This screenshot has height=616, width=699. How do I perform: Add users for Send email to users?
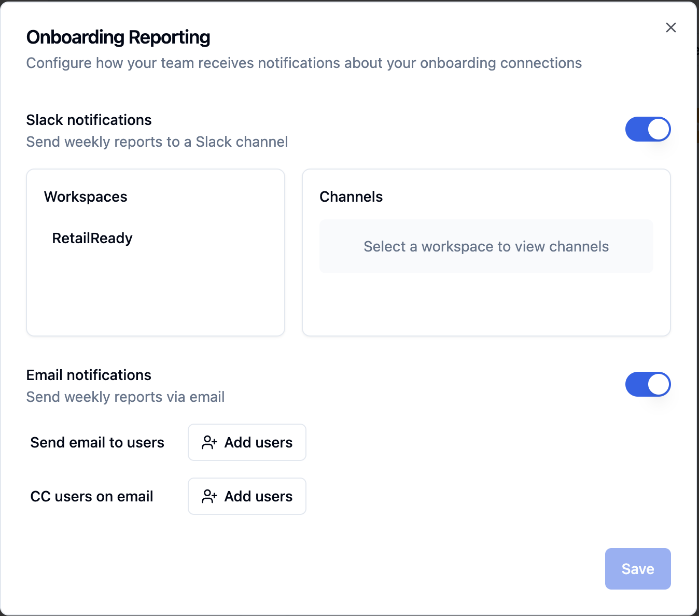pyautogui.click(x=247, y=442)
